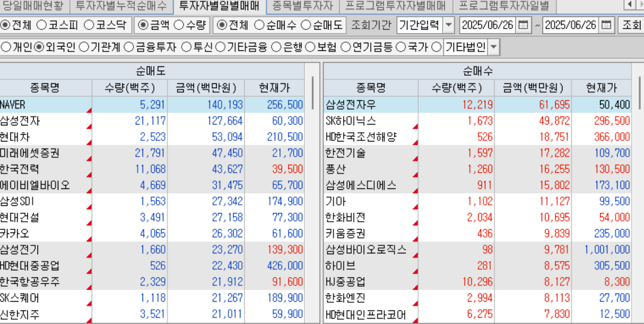Open the start date calendar picker

[523, 25]
